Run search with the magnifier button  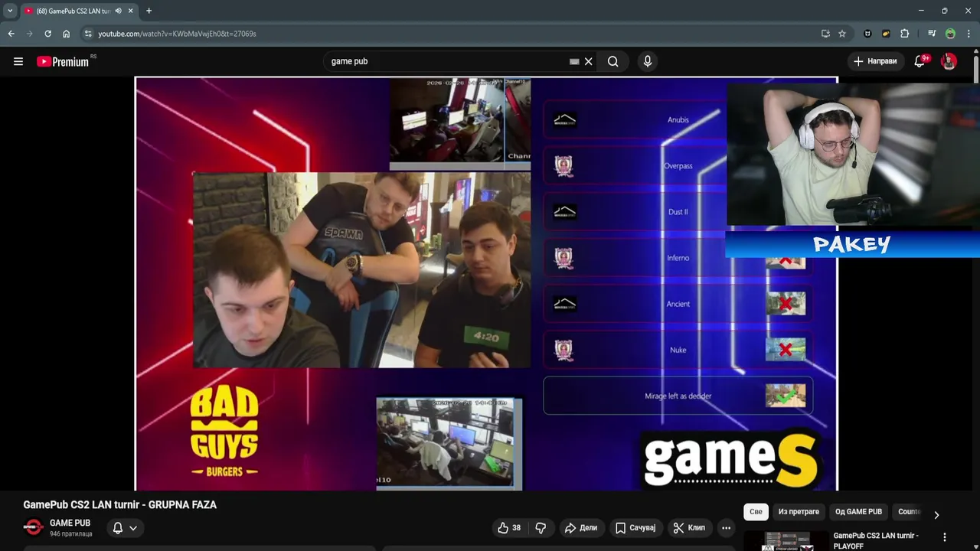point(613,61)
